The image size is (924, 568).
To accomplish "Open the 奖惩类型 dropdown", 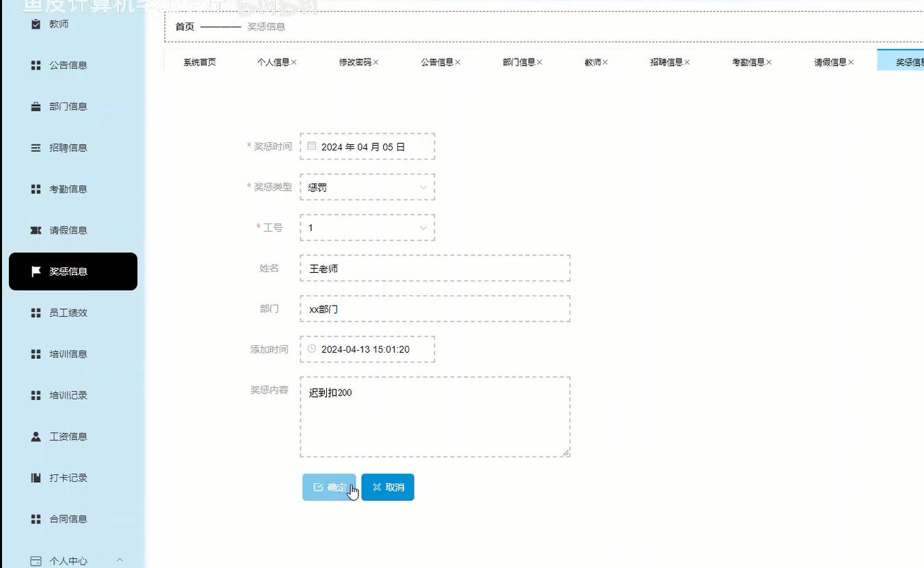I will click(423, 187).
